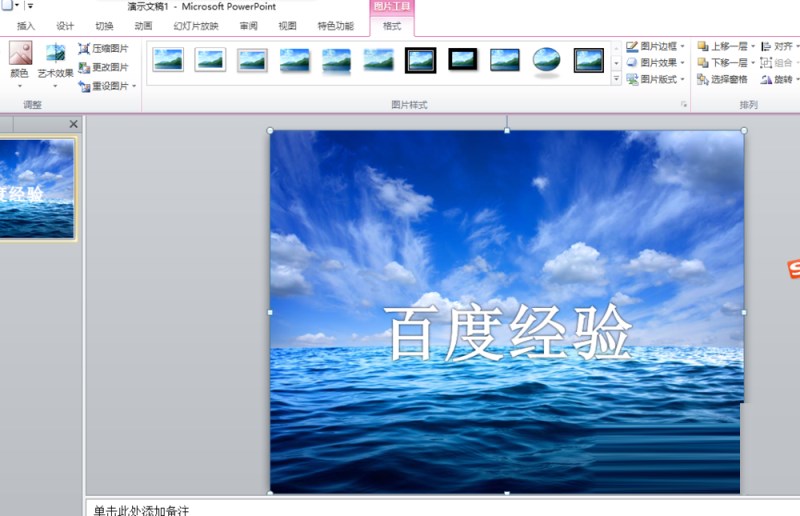This screenshot has width=800, height=516.
Task: Apply the oval picture style
Action: pos(546,60)
